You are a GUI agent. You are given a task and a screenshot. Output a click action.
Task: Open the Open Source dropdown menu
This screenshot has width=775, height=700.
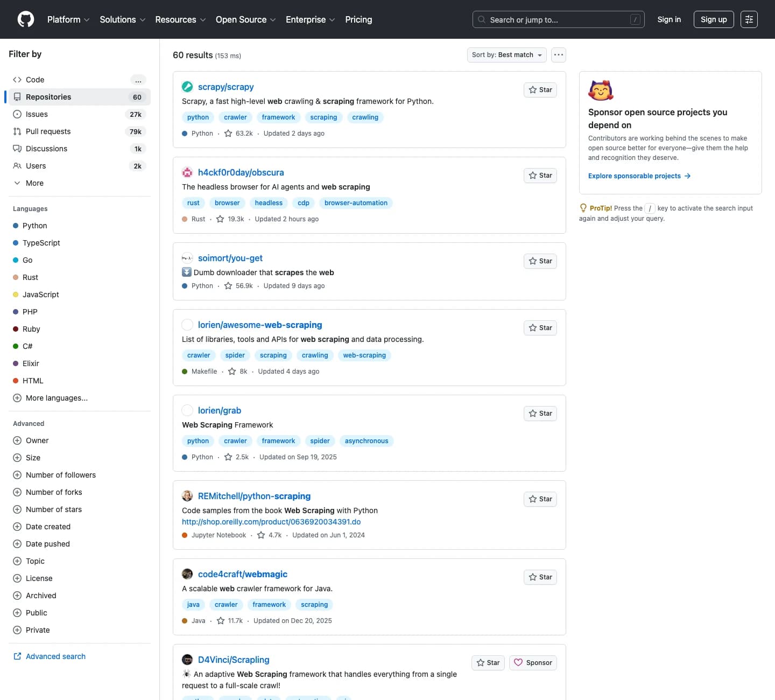[246, 19]
